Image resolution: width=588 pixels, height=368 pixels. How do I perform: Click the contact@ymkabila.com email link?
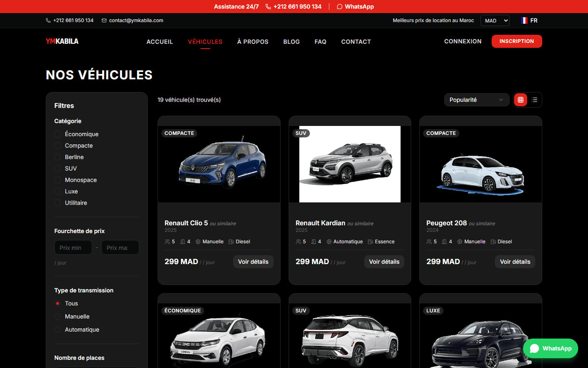[x=136, y=20]
